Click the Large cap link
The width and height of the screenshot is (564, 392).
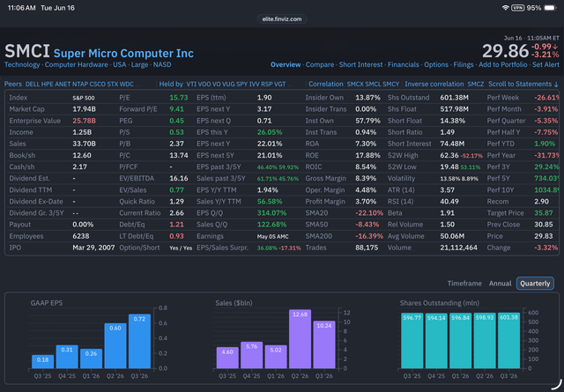139,64
